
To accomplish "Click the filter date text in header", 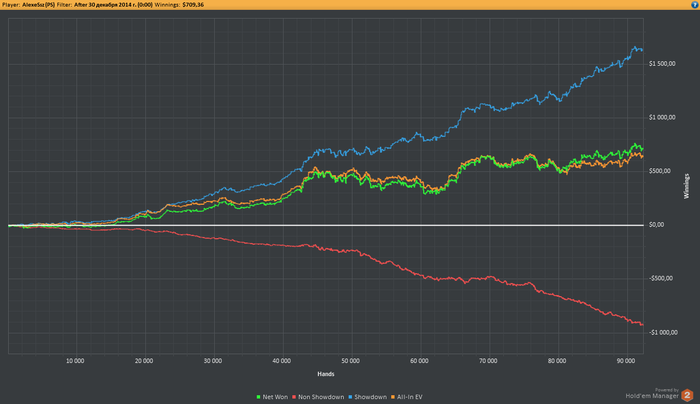I will tap(113, 4).
